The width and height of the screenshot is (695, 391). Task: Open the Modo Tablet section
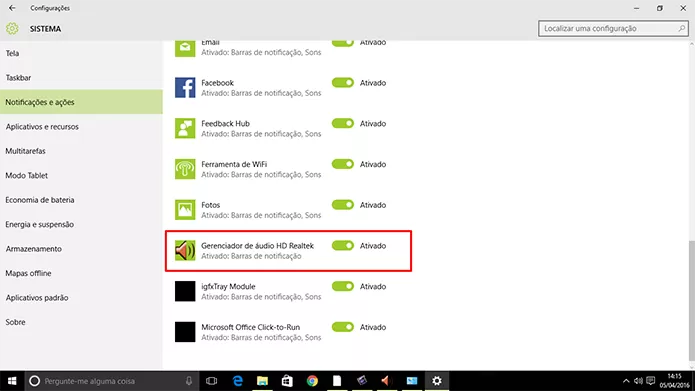point(81,175)
